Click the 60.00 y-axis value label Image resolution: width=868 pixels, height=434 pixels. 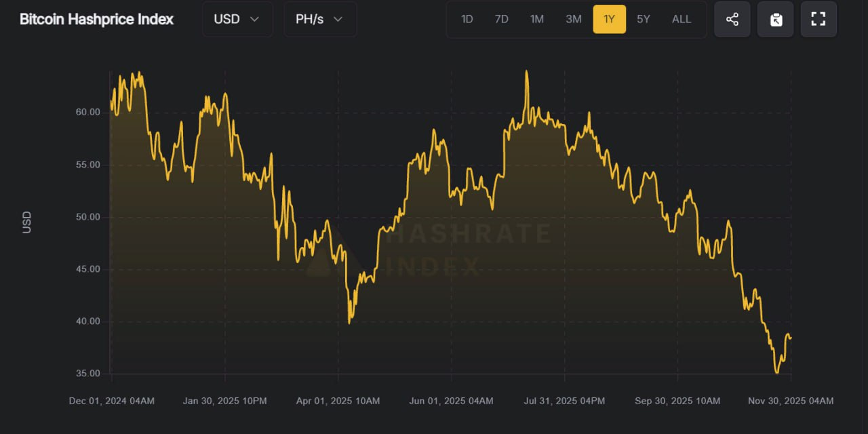(85, 112)
